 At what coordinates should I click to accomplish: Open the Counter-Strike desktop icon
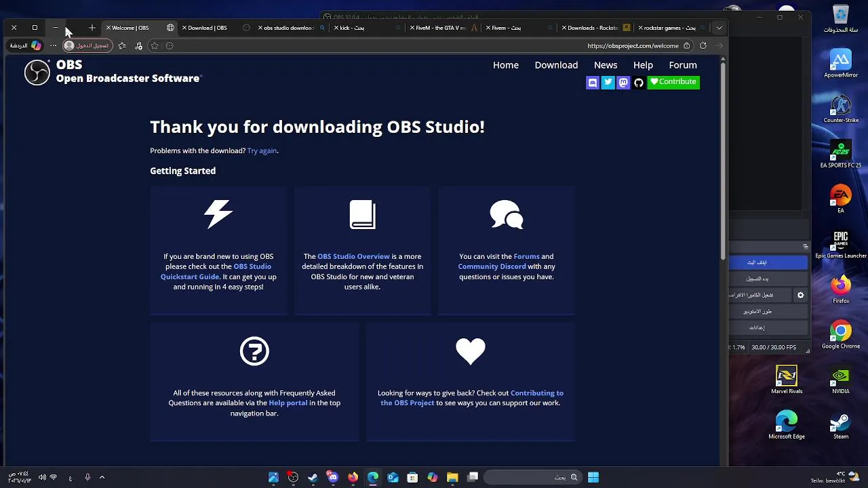click(x=841, y=110)
